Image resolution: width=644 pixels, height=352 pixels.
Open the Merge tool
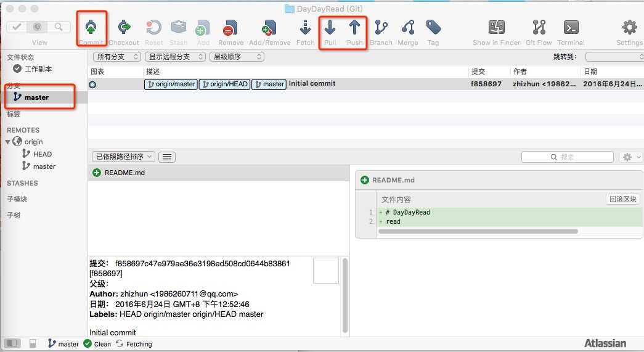[408, 28]
